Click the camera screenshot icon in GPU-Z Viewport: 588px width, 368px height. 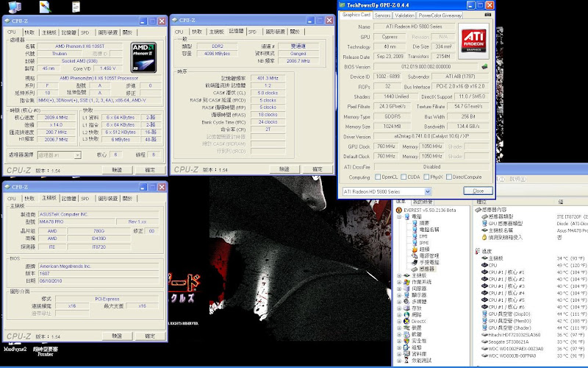[487, 15]
